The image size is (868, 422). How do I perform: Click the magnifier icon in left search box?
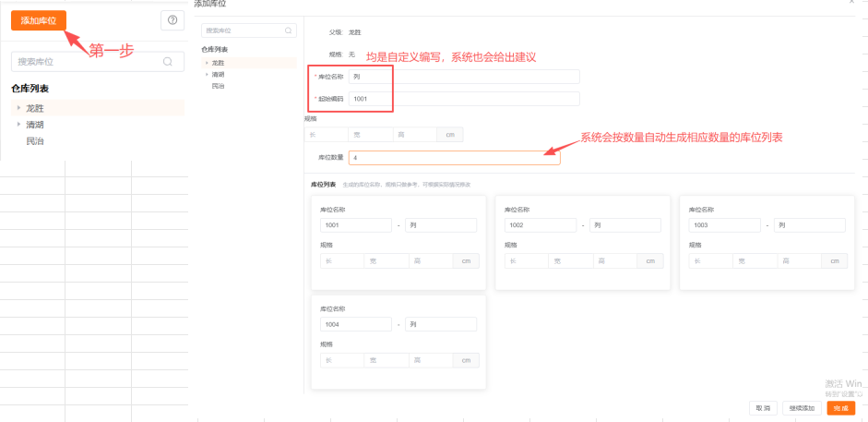(x=168, y=62)
